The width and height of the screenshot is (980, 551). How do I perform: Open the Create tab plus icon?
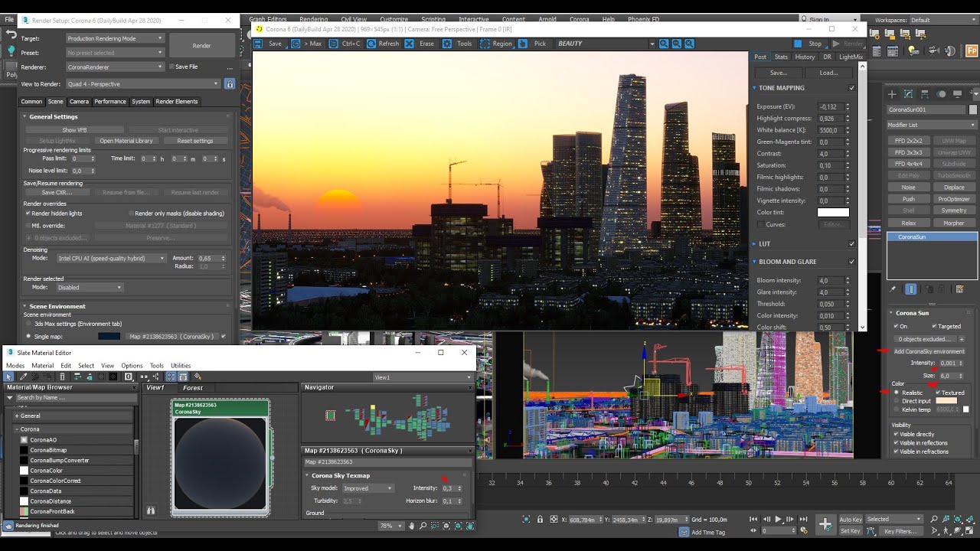891,94
